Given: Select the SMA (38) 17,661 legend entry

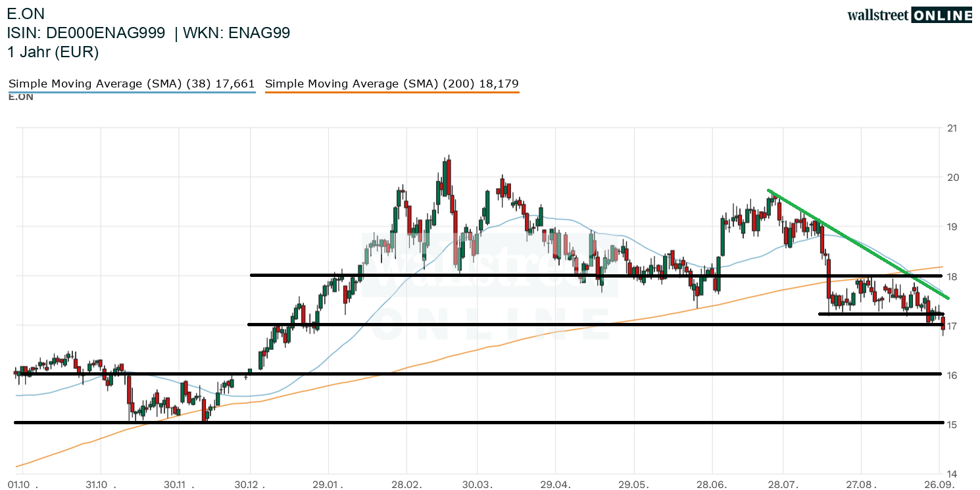Looking at the screenshot, I should tap(132, 84).
